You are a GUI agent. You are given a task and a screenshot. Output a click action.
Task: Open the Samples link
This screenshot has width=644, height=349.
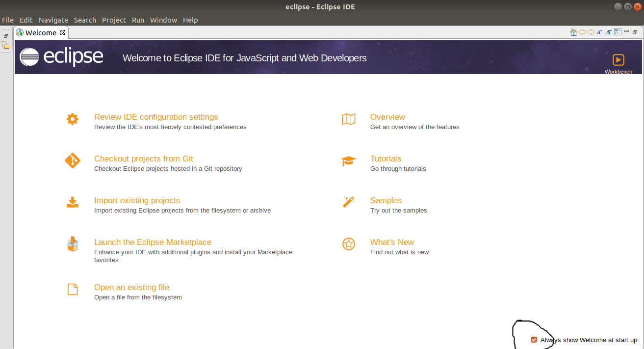[x=386, y=200]
